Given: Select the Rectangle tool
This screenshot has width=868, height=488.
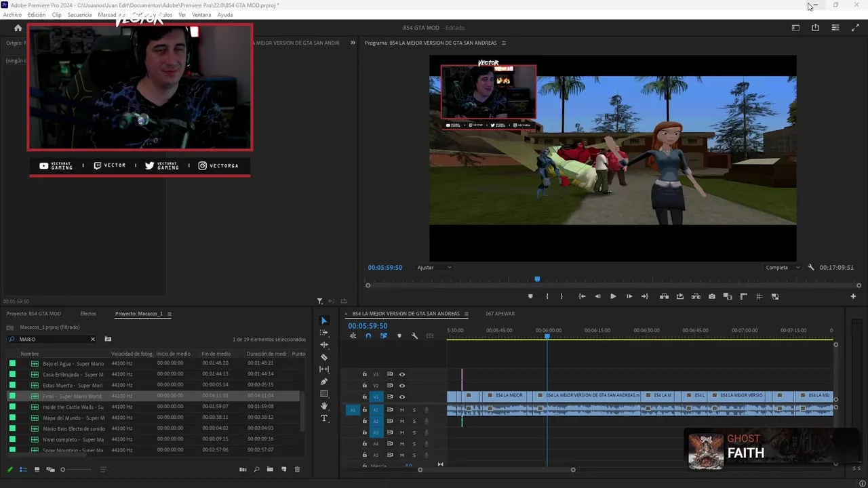Looking at the screenshot, I should 324,394.
